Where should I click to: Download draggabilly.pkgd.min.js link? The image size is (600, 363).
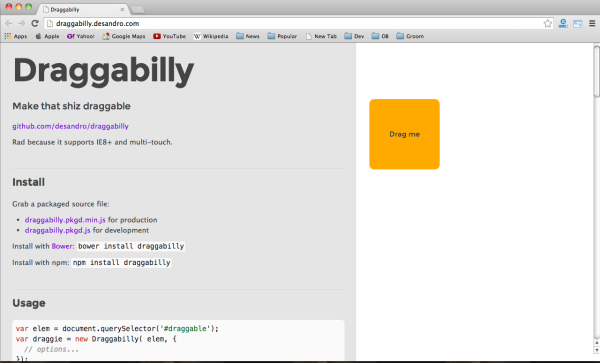coord(65,220)
